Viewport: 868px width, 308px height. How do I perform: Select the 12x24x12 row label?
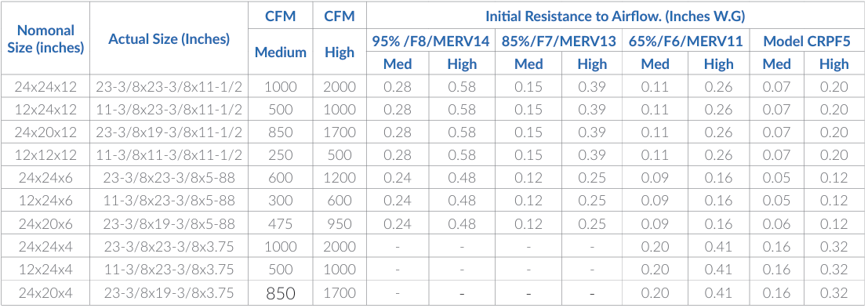tap(45, 110)
